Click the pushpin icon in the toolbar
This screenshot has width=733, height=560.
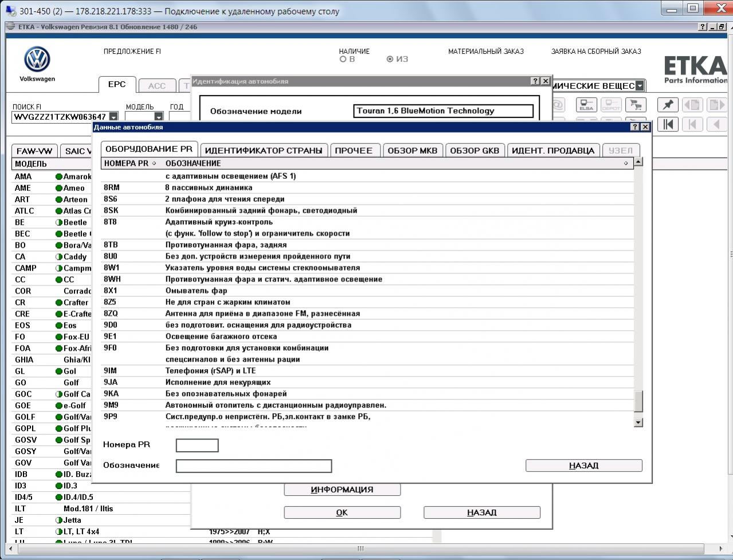(x=668, y=105)
